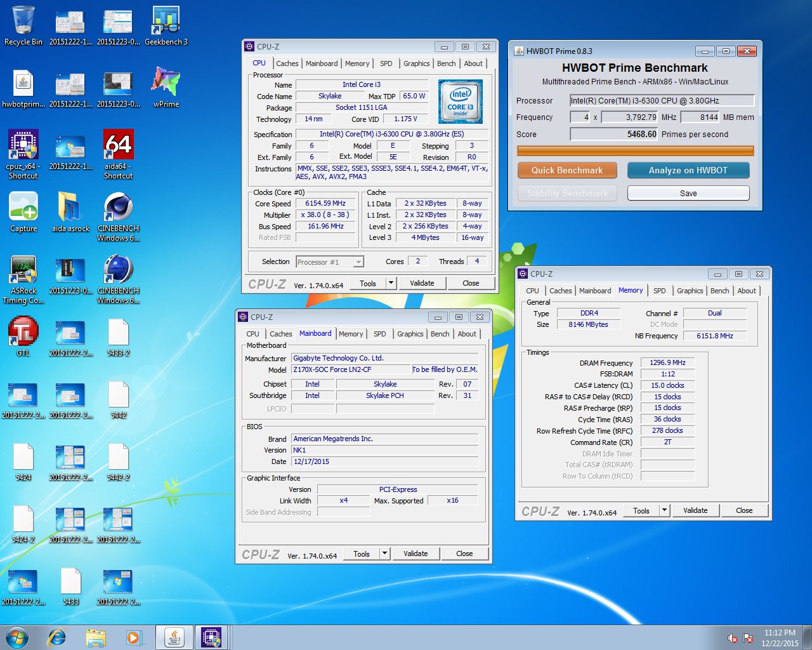Open the file named 5442
The width and height of the screenshot is (812, 650).
119,399
